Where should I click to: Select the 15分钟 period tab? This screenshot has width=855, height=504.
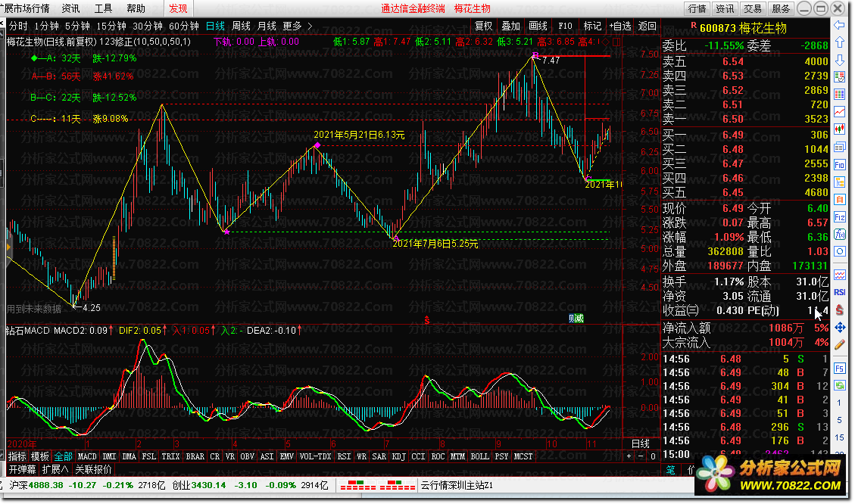point(111,26)
